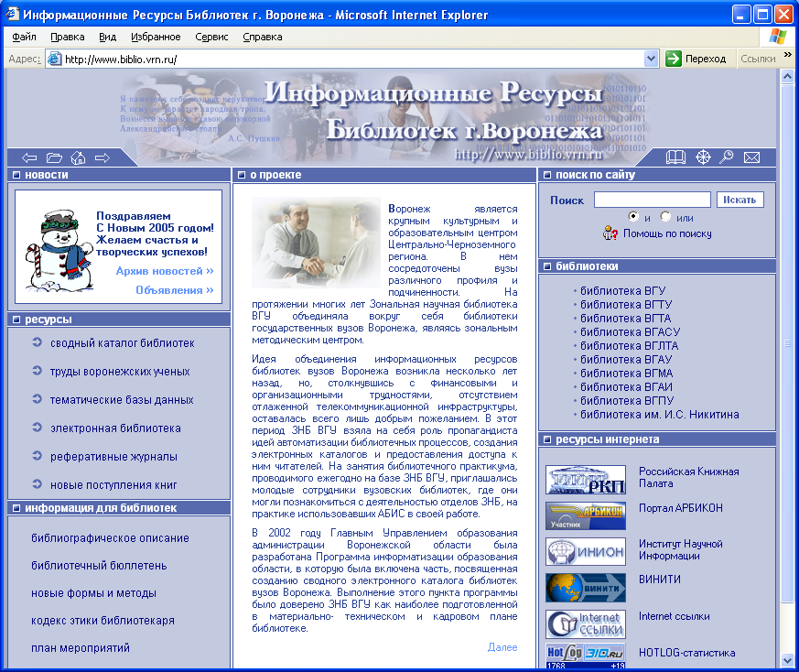Click the scrollbar up arrow
The width and height of the screenshot is (799, 672).
[787, 77]
